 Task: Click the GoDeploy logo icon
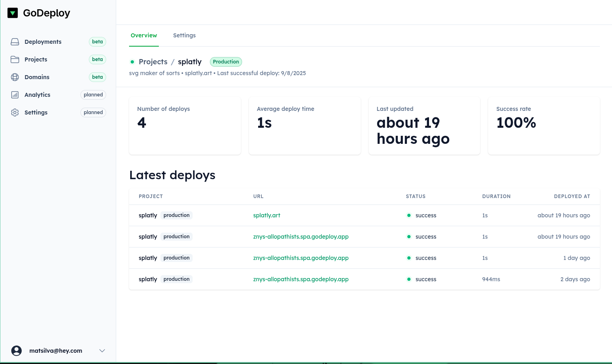(13, 13)
